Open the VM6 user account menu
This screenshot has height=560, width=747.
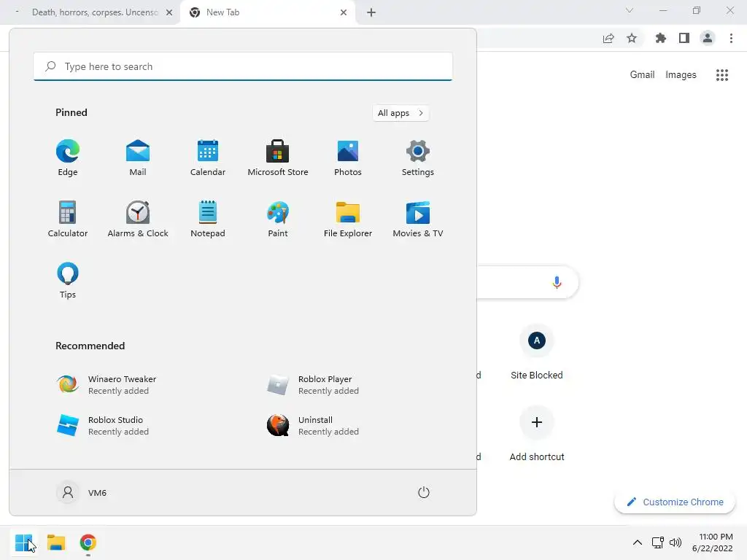click(82, 492)
